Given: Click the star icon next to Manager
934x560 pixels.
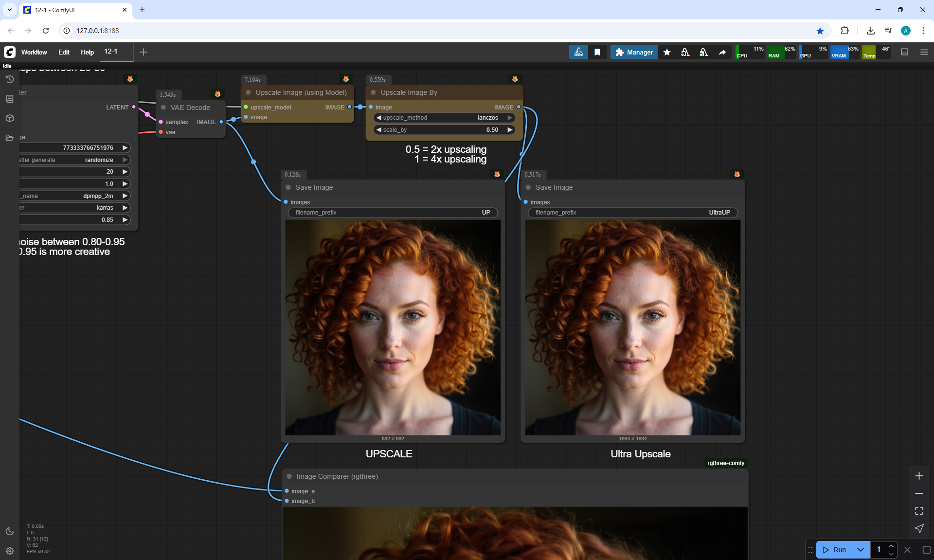Looking at the screenshot, I should (667, 52).
